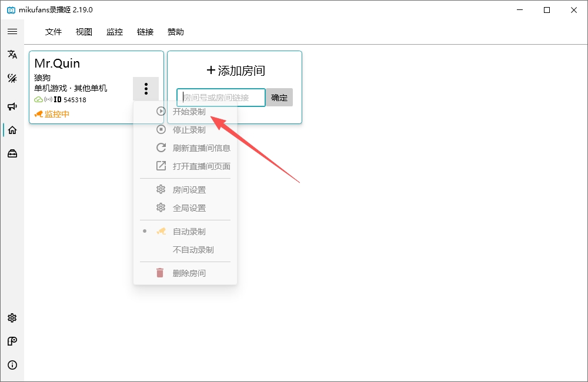Image resolution: width=588 pixels, height=382 pixels.
Task: Click the 狼狗 stream title text
Action: [x=42, y=78]
